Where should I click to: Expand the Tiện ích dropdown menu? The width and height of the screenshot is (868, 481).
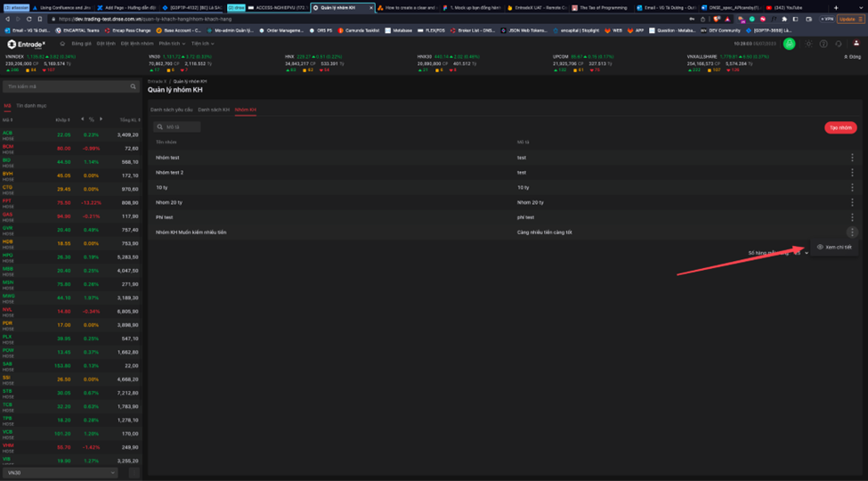(x=202, y=44)
